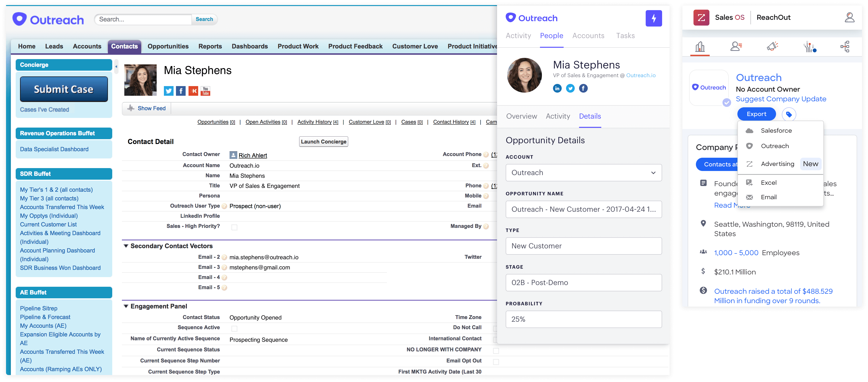Open the Suggest Company Update link
This screenshot has height=382, width=868.
[x=781, y=99]
